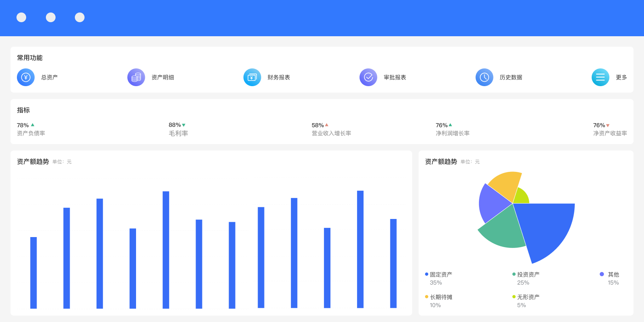
Task: Open the 审批报表 checkmark icon
Action: point(368,77)
